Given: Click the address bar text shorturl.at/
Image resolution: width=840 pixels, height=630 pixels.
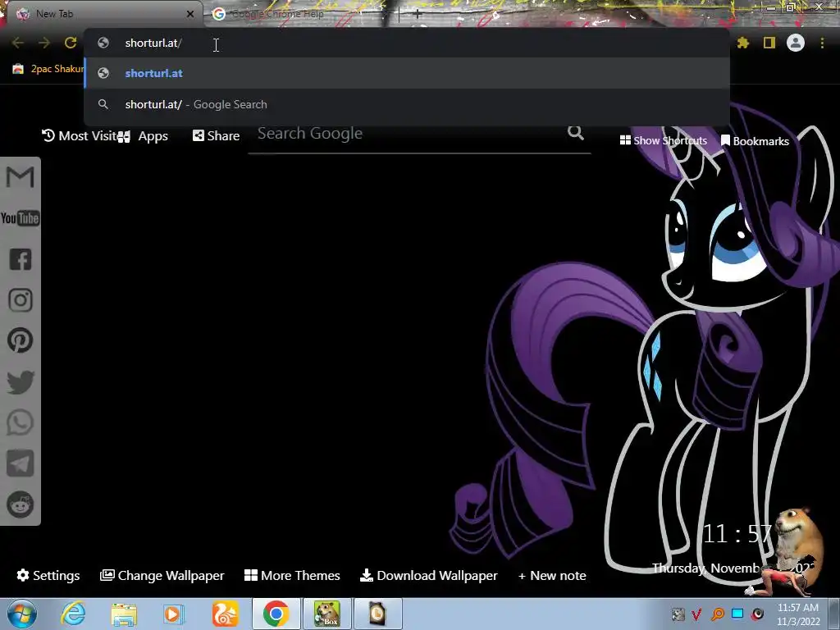Looking at the screenshot, I should click(153, 43).
